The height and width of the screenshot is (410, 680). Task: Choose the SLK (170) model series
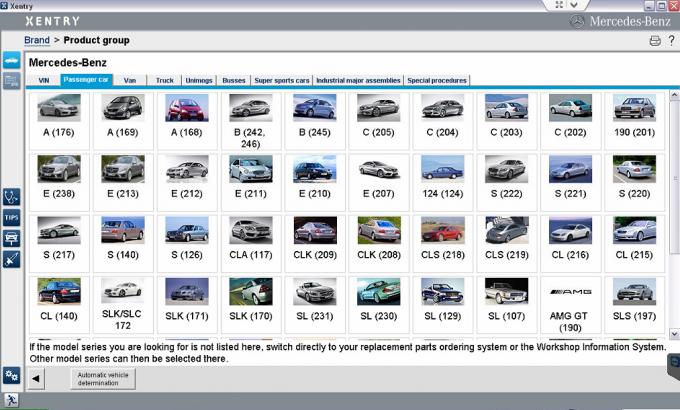tap(251, 305)
